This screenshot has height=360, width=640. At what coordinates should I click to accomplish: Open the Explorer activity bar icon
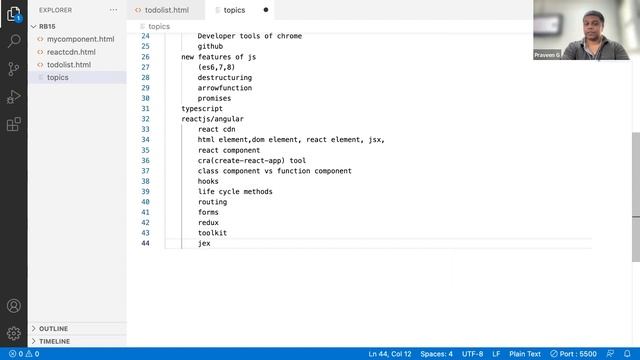point(14,14)
